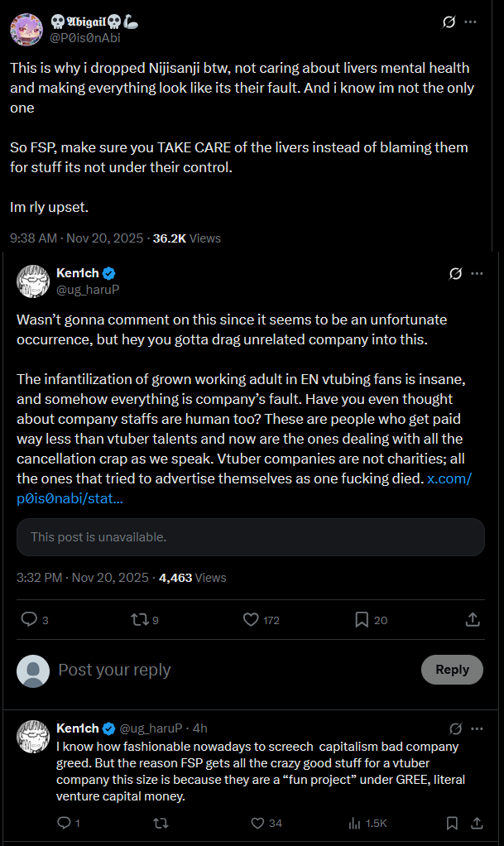View analytics showing 1.5K views
The image size is (504, 846).
[356, 823]
